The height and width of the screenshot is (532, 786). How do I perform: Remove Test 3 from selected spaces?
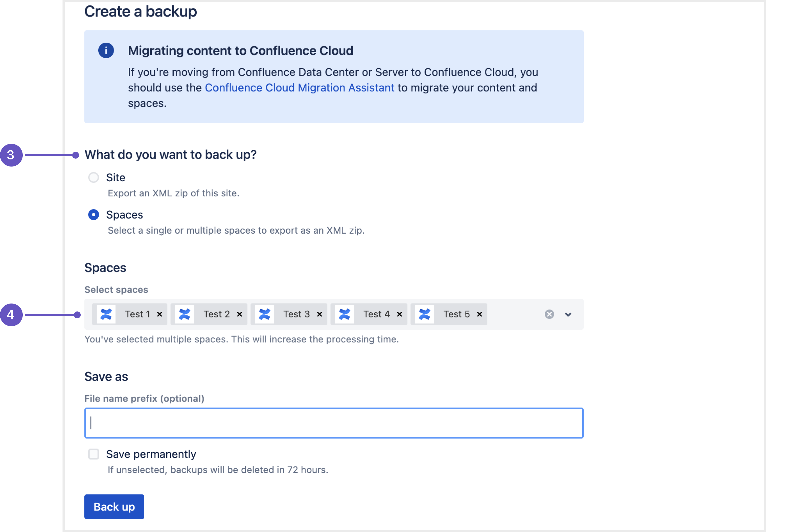click(320, 314)
